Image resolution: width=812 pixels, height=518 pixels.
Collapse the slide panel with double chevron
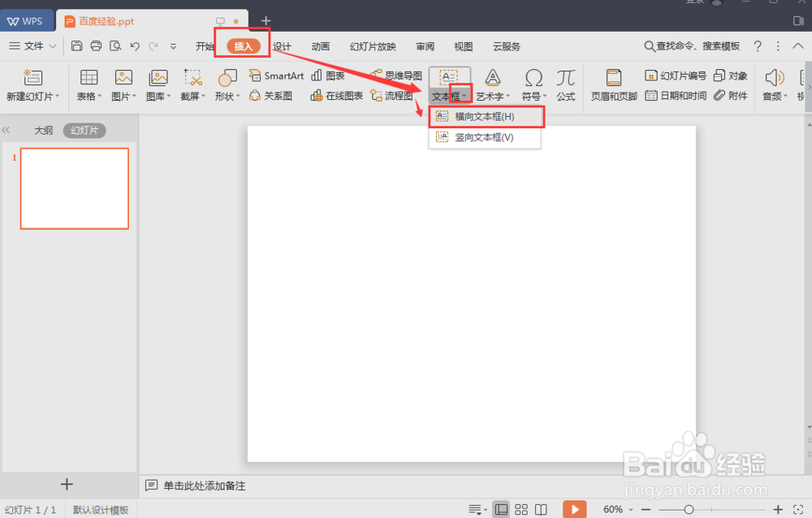pos(6,130)
